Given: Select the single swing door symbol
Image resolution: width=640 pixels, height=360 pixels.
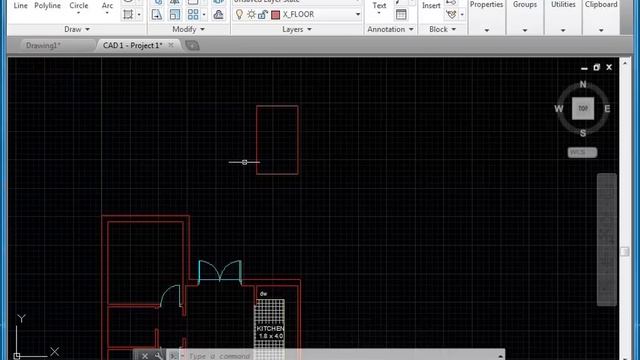Looking at the screenshot, I should (170, 296).
